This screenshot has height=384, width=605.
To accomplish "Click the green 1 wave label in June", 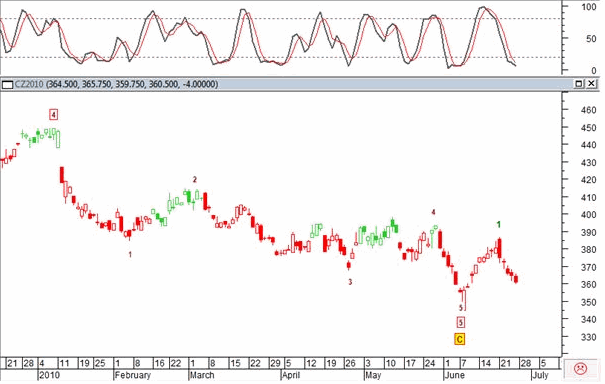I will click(x=499, y=224).
